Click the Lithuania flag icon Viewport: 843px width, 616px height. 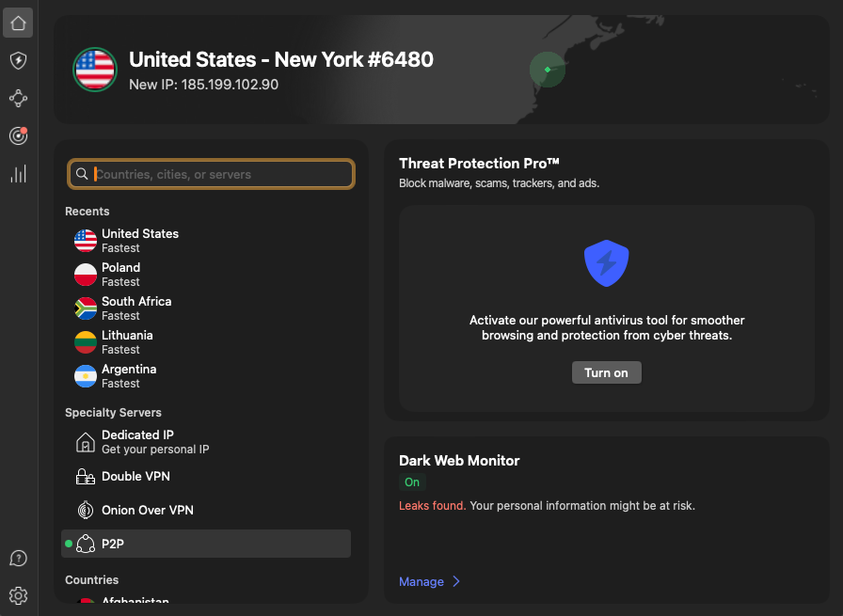click(86, 342)
